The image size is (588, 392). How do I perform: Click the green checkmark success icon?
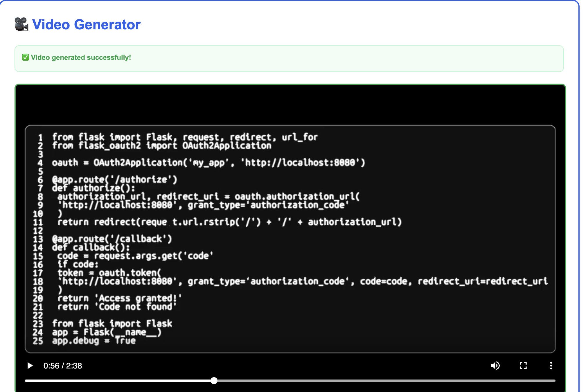26,57
